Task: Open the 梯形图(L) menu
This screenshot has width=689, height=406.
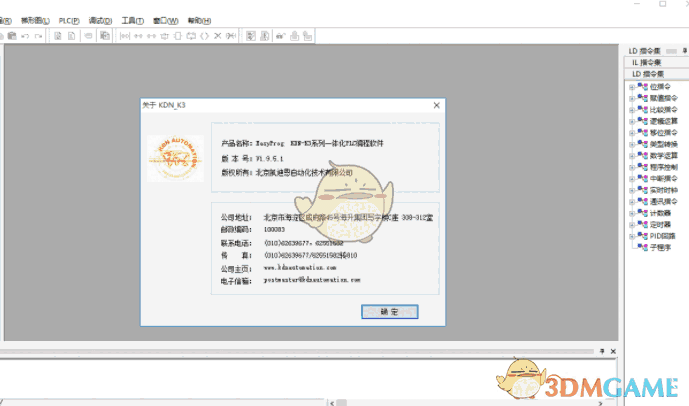Action: pos(35,21)
